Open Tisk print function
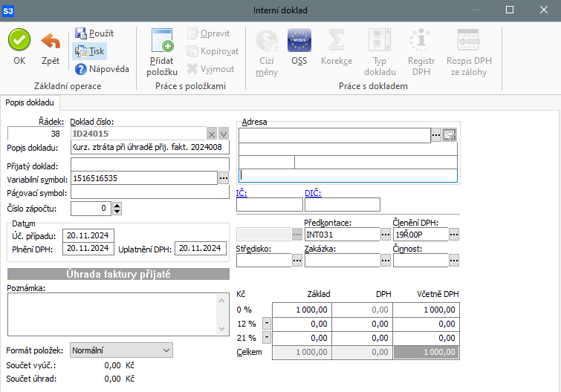The height and width of the screenshot is (392, 561). 90,51
